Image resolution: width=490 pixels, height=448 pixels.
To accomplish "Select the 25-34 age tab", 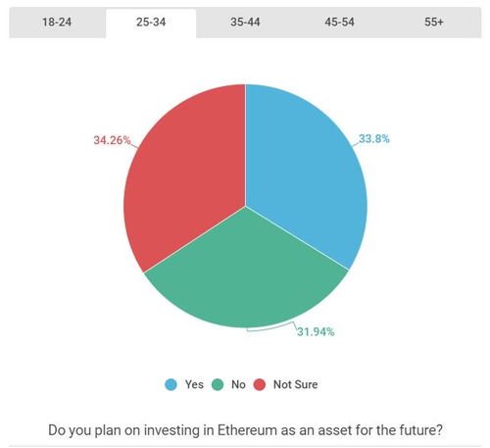I will tap(151, 23).
